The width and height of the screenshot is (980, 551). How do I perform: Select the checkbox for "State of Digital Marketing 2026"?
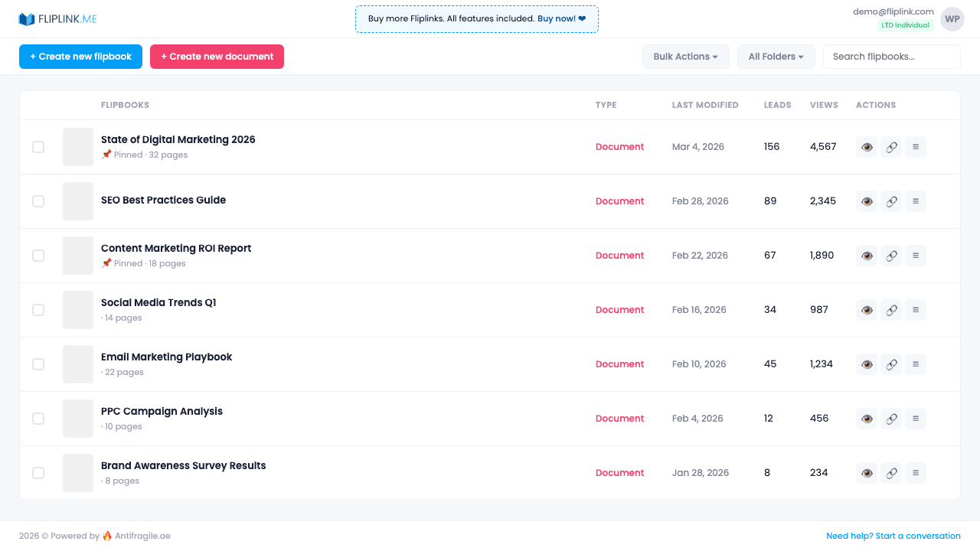[38, 146]
